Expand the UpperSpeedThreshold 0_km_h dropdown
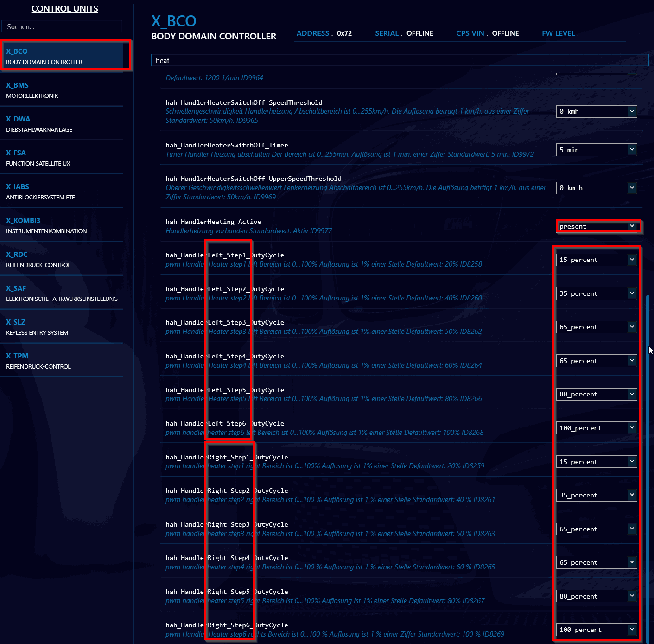This screenshot has height=644, width=654. (596, 188)
